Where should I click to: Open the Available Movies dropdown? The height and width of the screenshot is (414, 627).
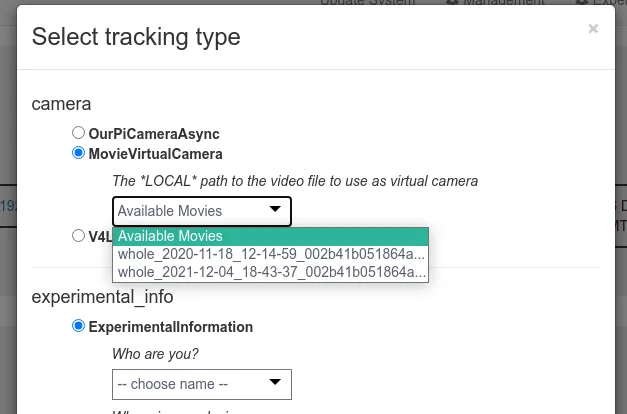pyautogui.click(x=202, y=211)
